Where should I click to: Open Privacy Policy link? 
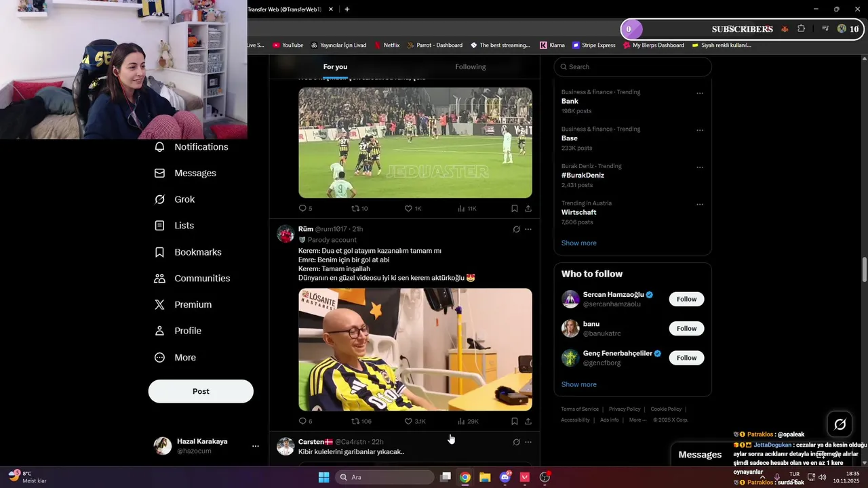coord(625,409)
